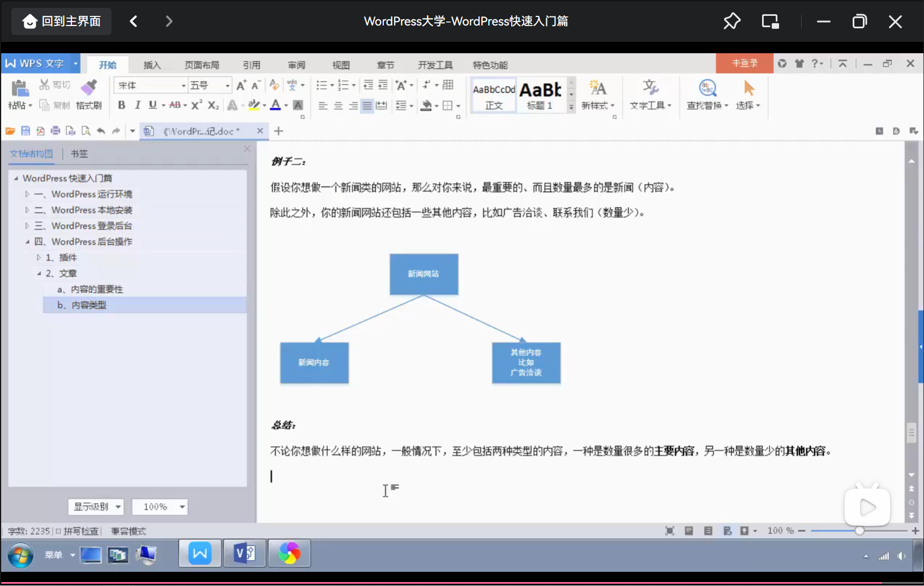The image size is (924, 586).
Task: Select the Format Painter brush
Action: (88, 88)
